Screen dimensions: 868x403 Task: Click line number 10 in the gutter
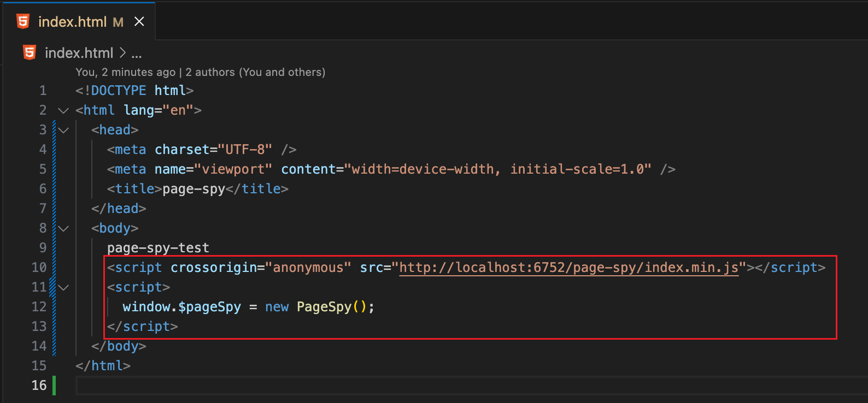click(x=39, y=268)
